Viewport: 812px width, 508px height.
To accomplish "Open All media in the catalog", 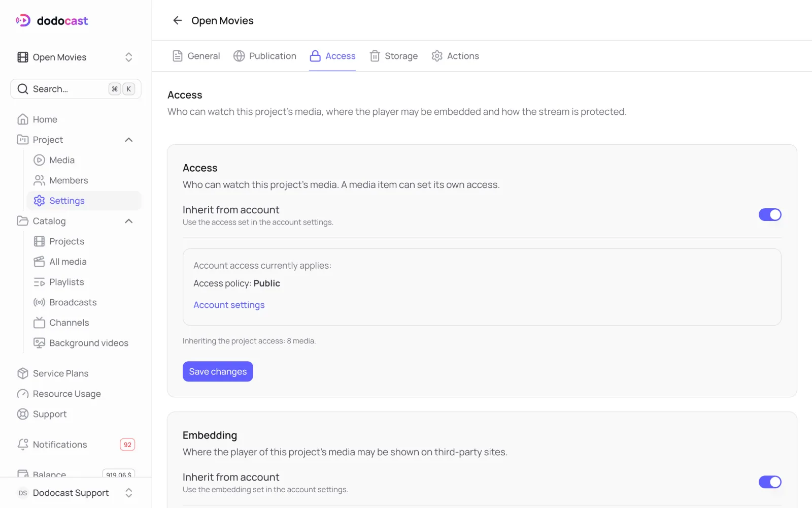I will click(84, 262).
